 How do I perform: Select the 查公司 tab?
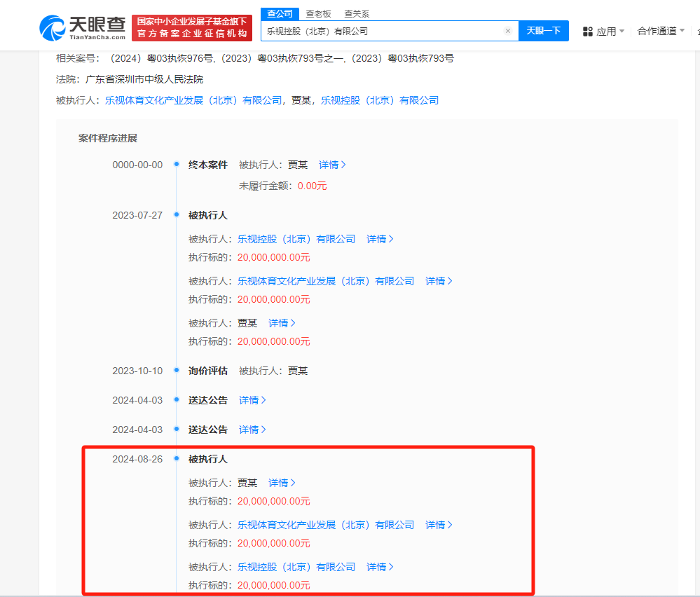pyautogui.click(x=280, y=13)
